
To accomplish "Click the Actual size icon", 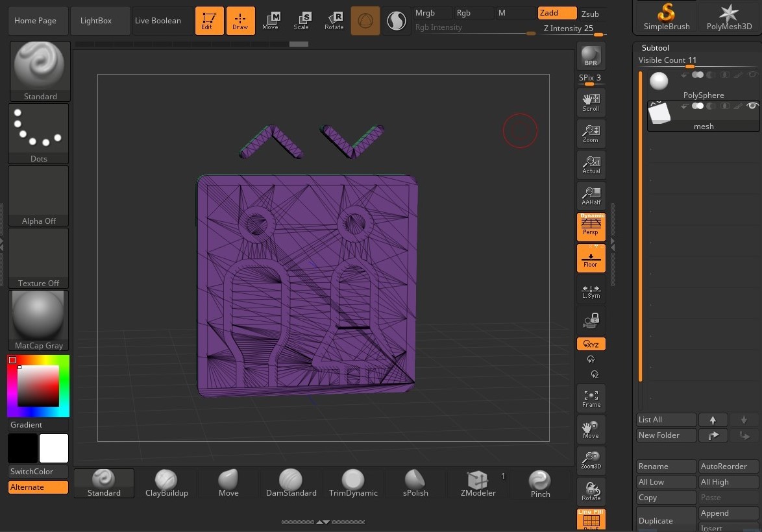I will click(x=591, y=165).
